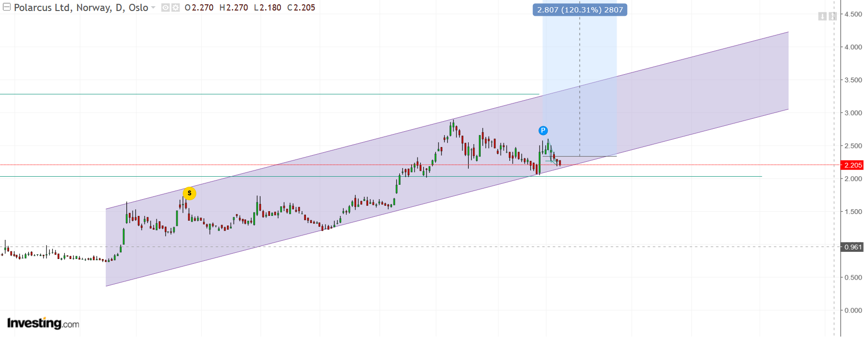Click the 4.500 price axis label

coord(853,14)
